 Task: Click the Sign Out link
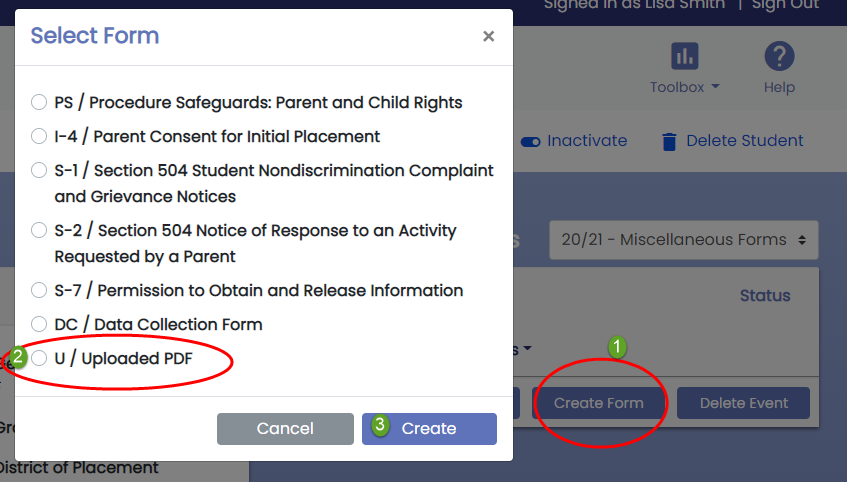785,5
